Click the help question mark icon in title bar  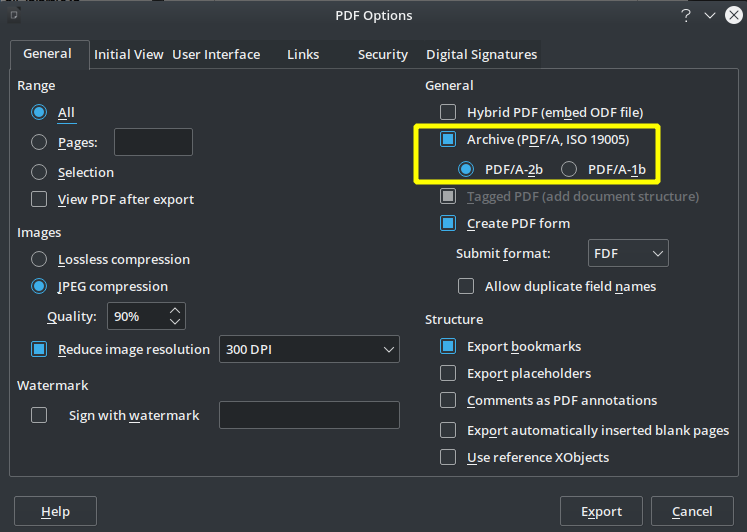click(686, 15)
